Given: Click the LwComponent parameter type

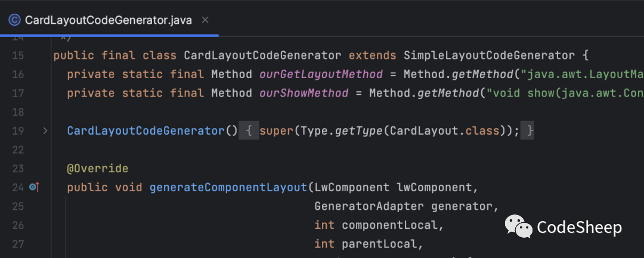Looking at the screenshot, I should tap(352, 188).
